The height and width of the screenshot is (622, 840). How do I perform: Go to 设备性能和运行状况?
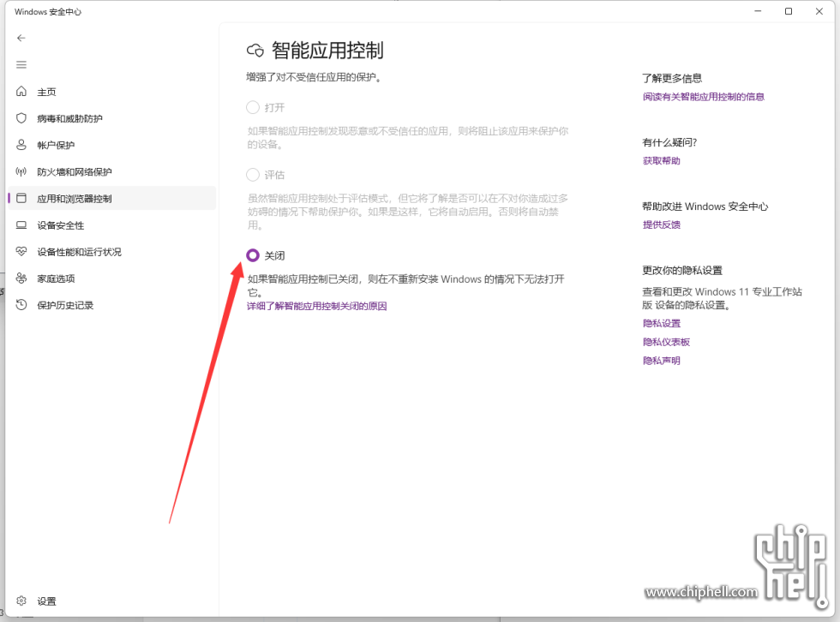coord(112,252)
